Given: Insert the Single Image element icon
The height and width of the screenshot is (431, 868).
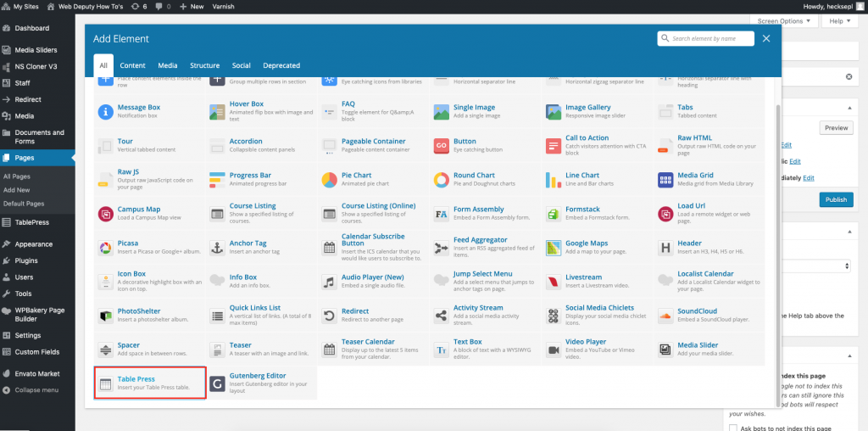Looking at the screenshot, I should (441, 111).
